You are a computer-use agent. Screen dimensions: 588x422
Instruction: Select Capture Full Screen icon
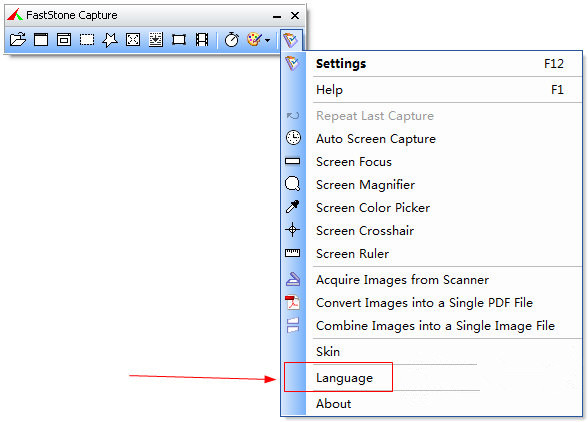(x=133, y=39)
